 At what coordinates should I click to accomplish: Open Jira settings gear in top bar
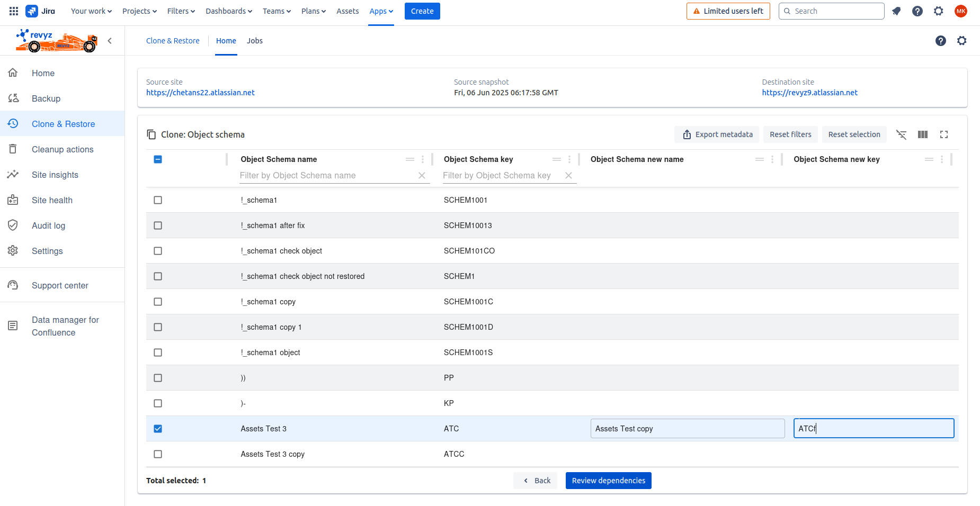939,11
